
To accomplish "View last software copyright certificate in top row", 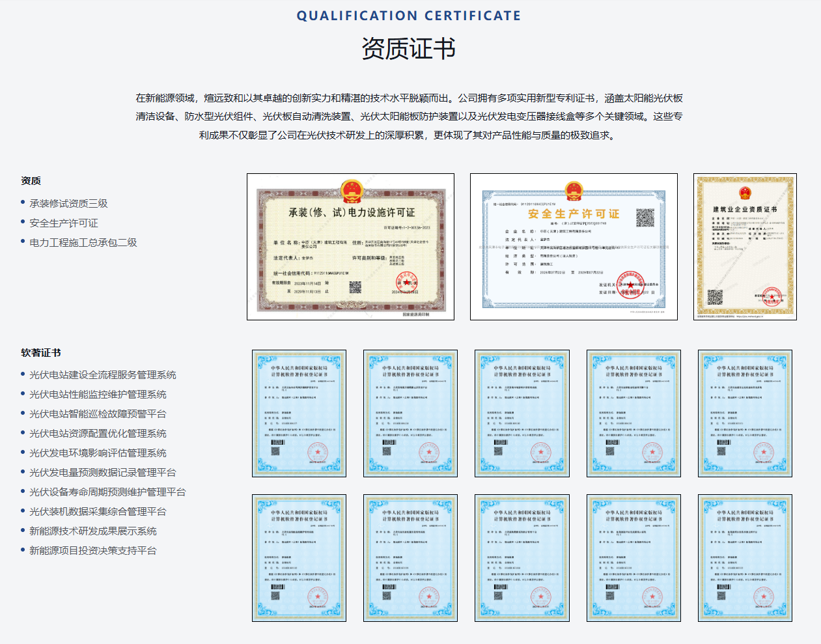I will point(745,413).
